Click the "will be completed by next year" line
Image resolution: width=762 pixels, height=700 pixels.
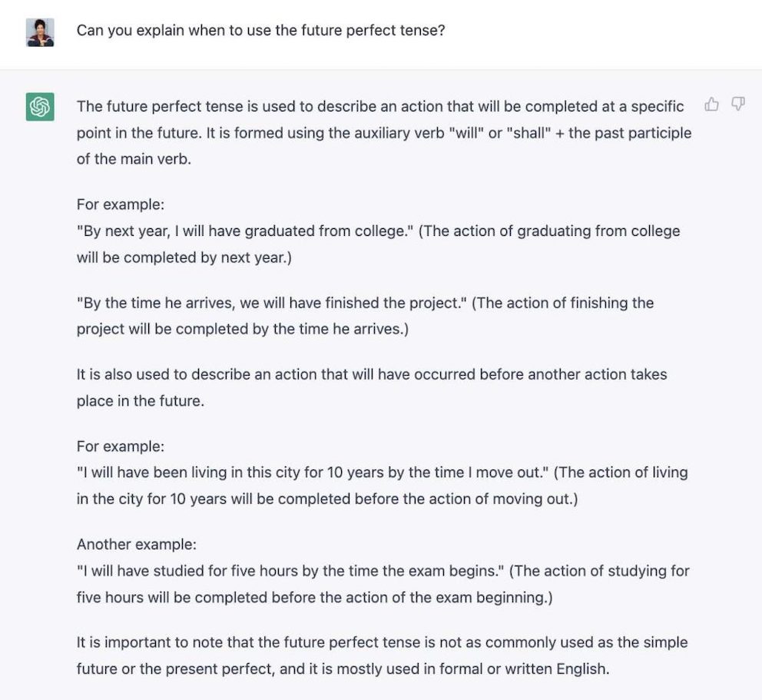click(x=184, y=257)
